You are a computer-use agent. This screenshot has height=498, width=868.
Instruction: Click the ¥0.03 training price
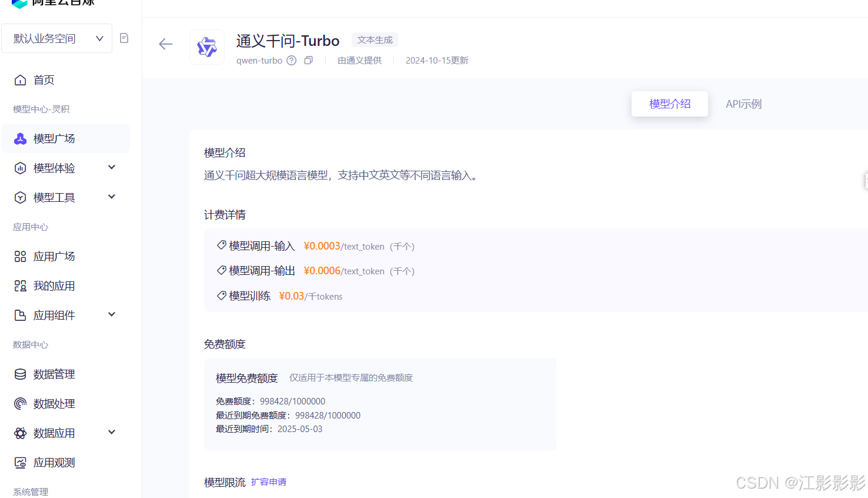click(291, 296)
